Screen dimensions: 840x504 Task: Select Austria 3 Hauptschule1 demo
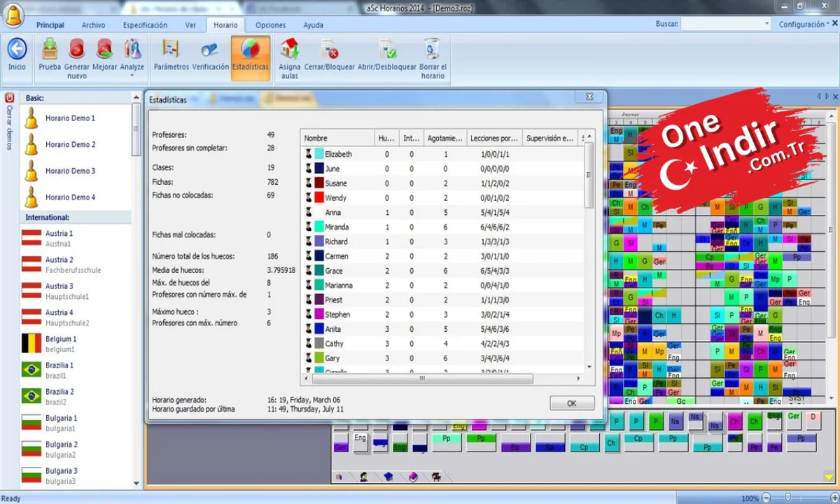76,291
